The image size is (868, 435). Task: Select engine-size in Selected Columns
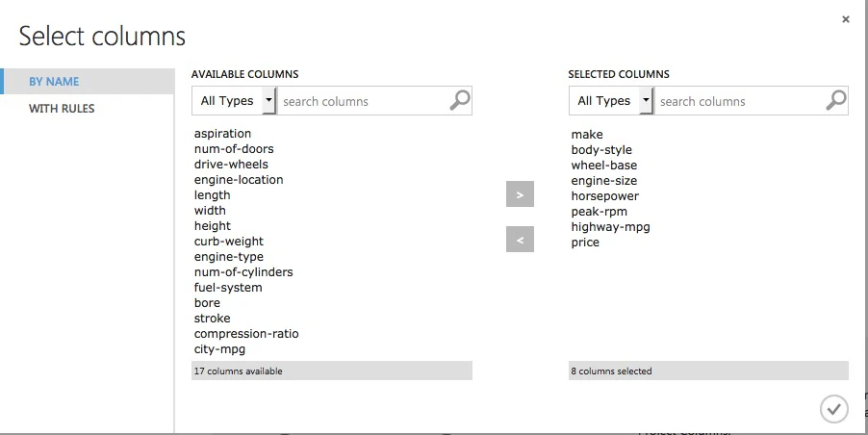tap(604, 181)
